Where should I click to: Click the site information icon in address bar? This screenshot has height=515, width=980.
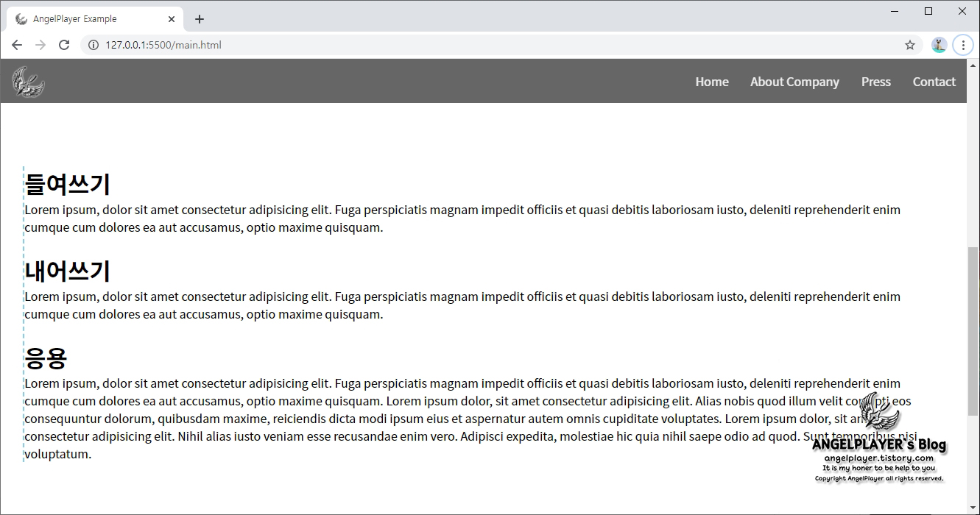pyautogui.click(x=94, y=45)
